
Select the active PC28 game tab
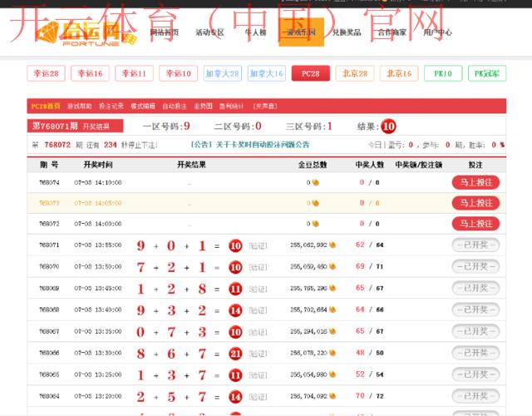coord(311,73)
